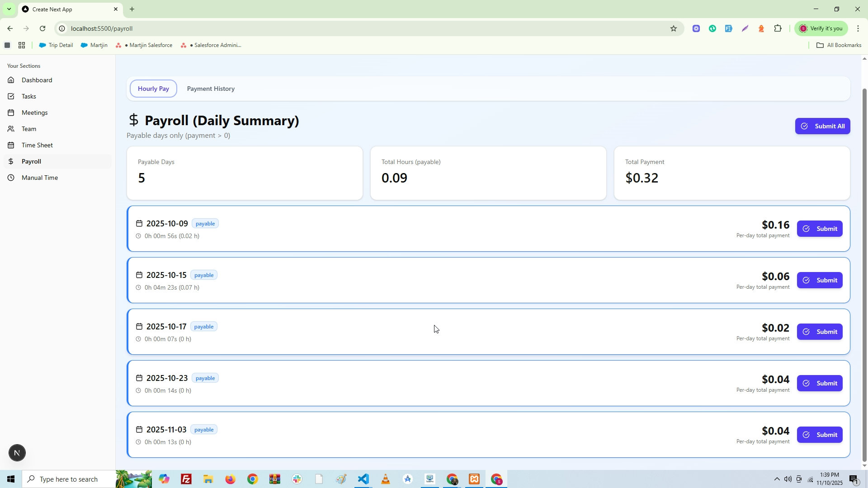The image size is (868, 488).
Task: Open the Manual Time section
Action: click(x=39, y=178)
